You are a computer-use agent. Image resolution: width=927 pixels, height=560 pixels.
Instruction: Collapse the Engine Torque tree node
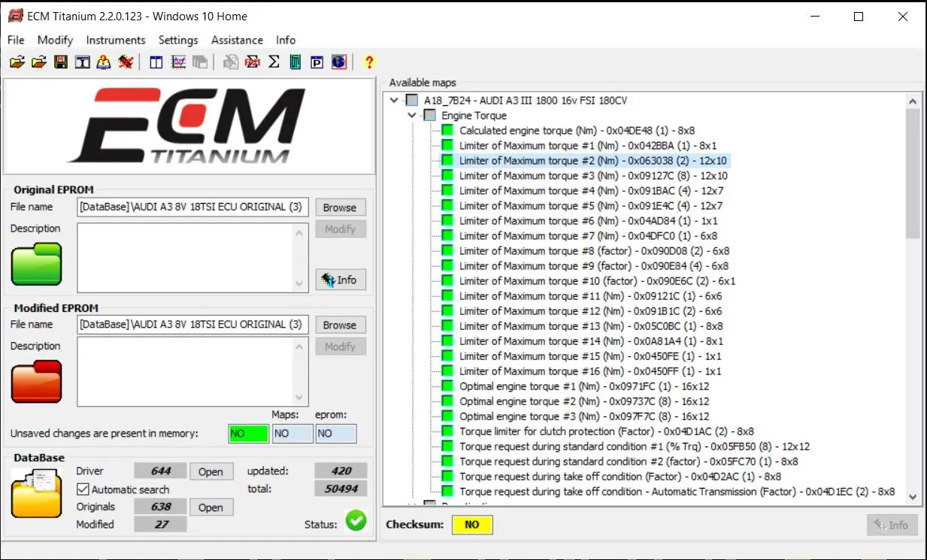tap(411, 116)
